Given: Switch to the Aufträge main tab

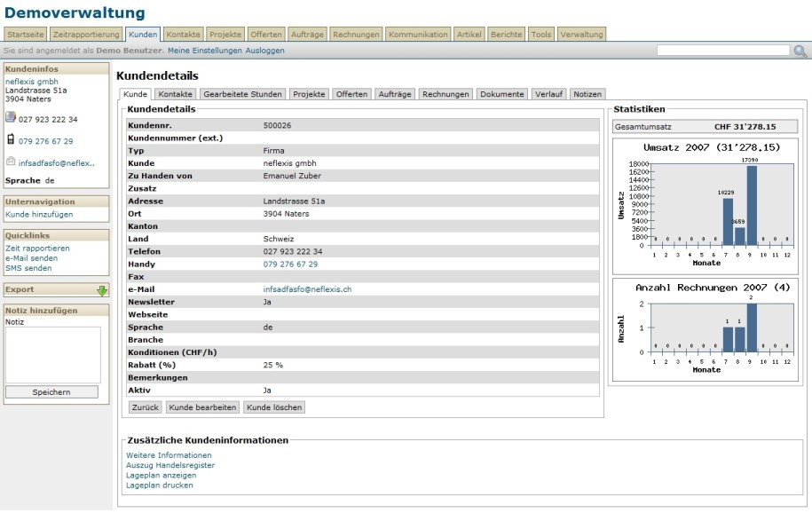Looking at the screenshot, I should [307, 35].
